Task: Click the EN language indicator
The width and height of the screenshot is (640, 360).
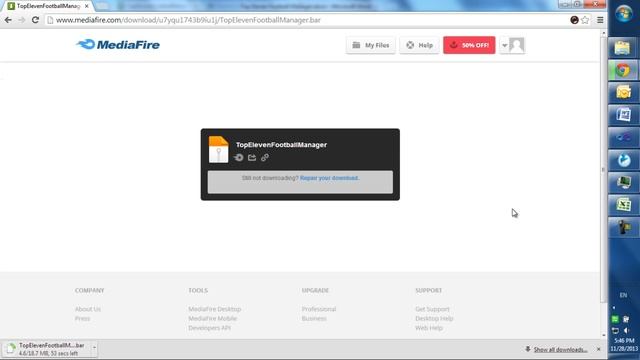Action: [x=623, y=295]
